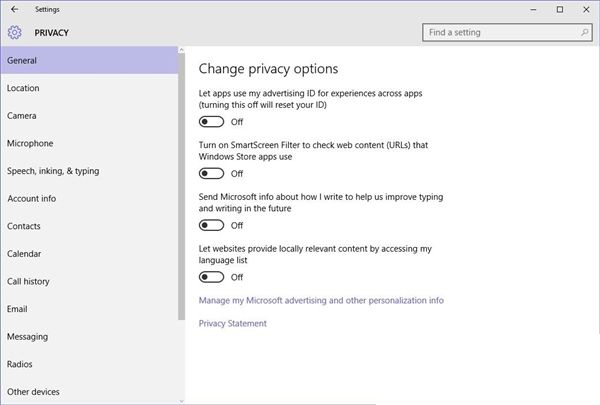This screenshot has height=405, width=600.
Task: Toggle the advertising ID switch
Action: (x=211, y=122)
